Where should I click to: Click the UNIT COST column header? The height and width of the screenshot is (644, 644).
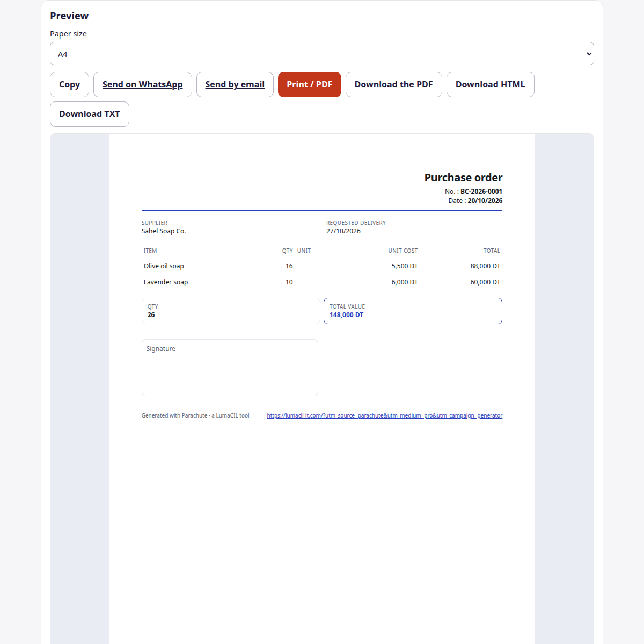[403, 251]
